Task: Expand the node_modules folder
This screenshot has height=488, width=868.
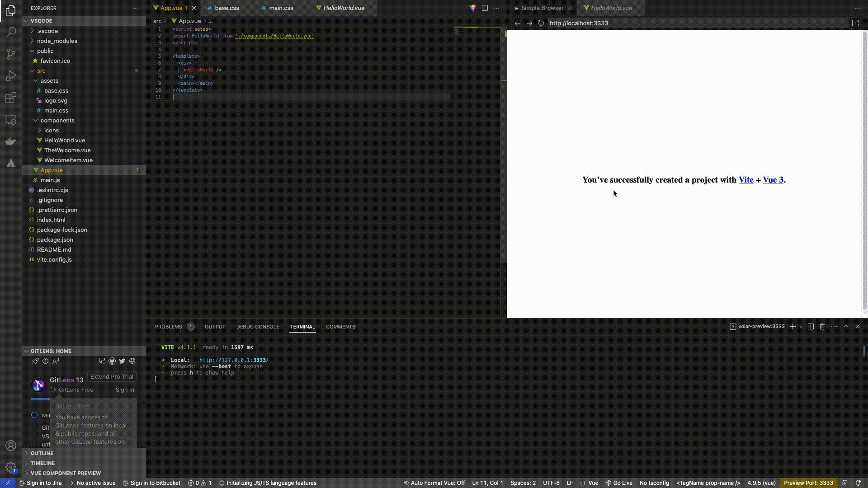Action: pyautogui.click(x=57, y=41)
